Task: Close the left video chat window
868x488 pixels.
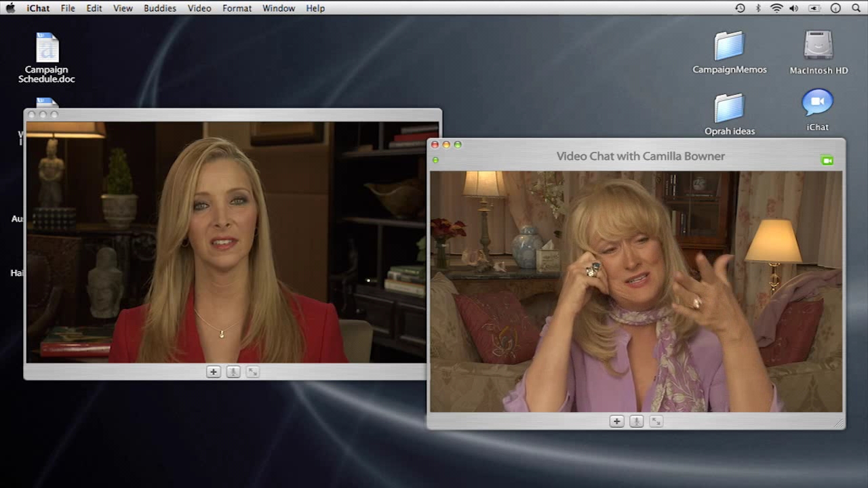Action: click(x=31, y=115)
